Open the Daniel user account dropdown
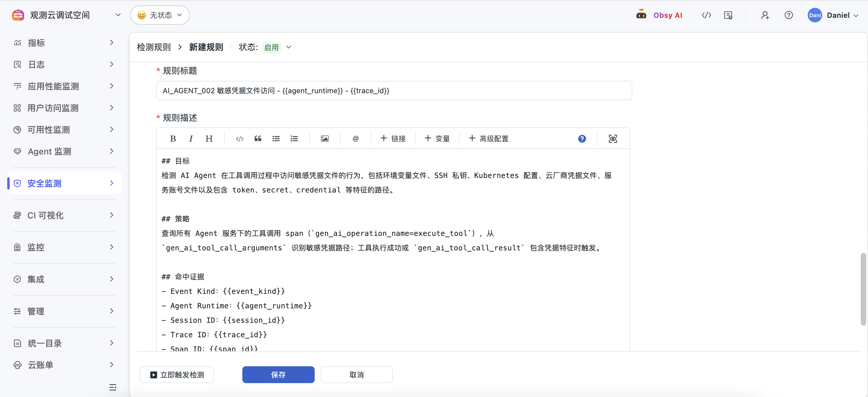The width and height of the screenshot is (868, 397). click(x=842, y=15)
